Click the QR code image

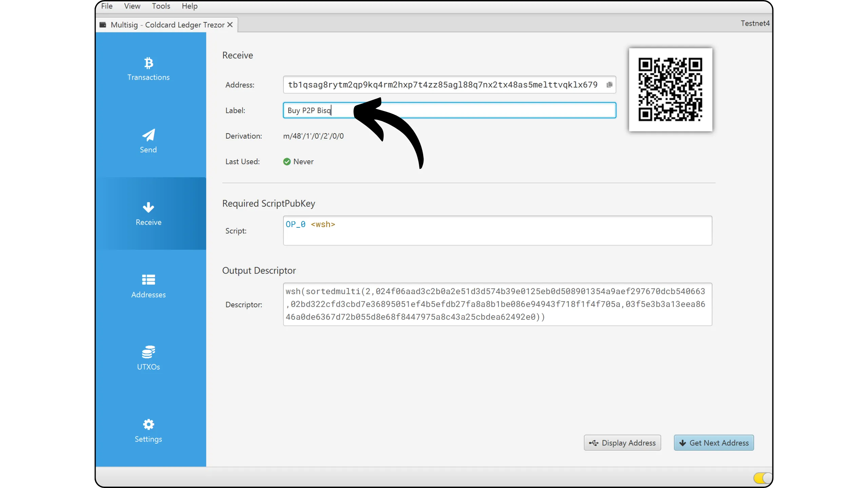670,90
